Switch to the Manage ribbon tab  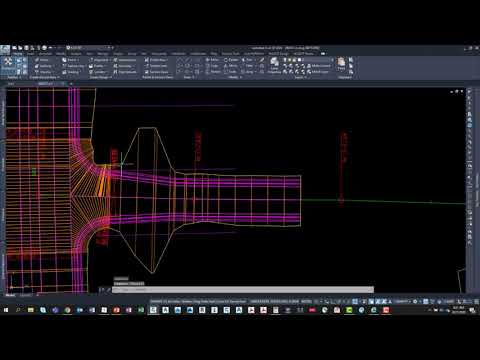point(103,54)
